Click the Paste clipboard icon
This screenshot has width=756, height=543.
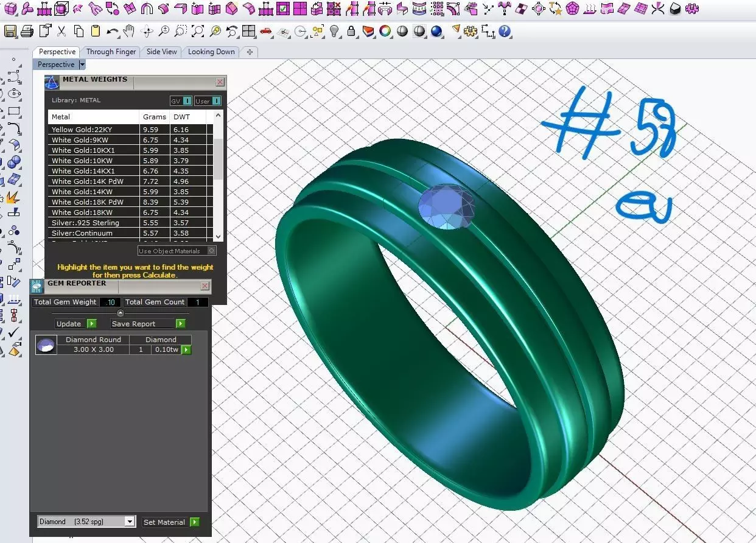pos(96,31)
